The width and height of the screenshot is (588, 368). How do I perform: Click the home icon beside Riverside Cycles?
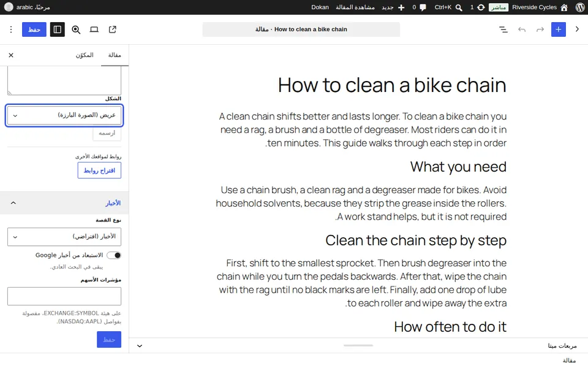point(564,7)
